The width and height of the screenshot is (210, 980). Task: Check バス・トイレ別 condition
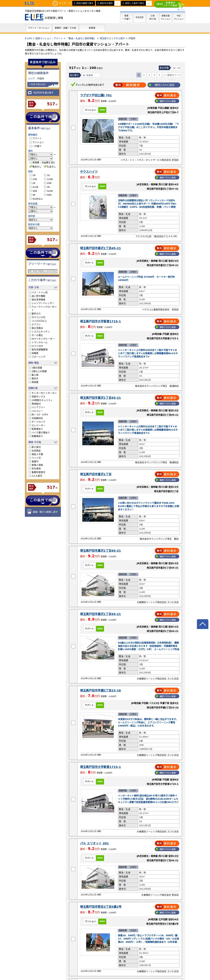point(30,292)
